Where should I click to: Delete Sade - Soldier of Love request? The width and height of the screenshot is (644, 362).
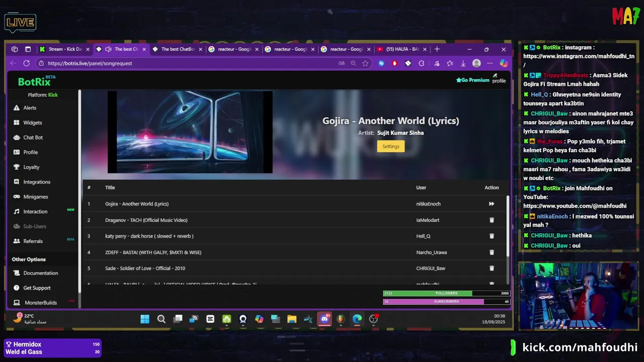click(x=492, y=268)
